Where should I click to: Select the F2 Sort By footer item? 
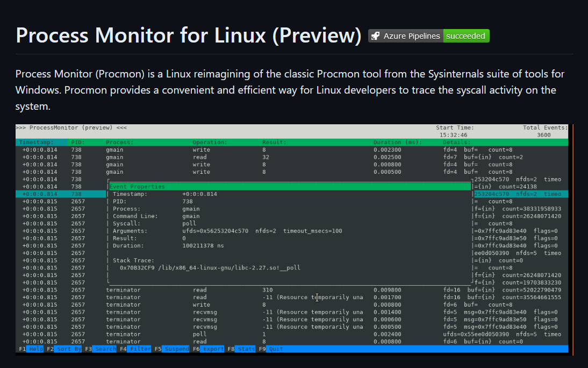[64, 349]
